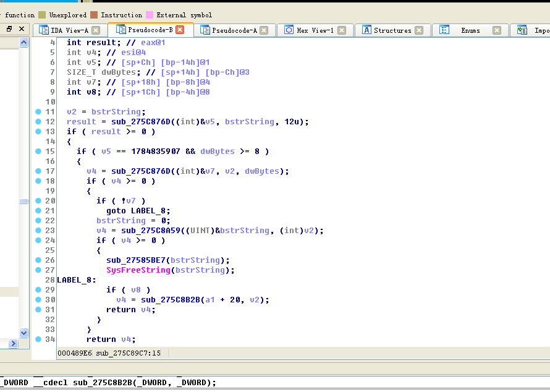The image size is (550, 392).
Task: Click the Instruction legend color swatch
Action: 94,15
